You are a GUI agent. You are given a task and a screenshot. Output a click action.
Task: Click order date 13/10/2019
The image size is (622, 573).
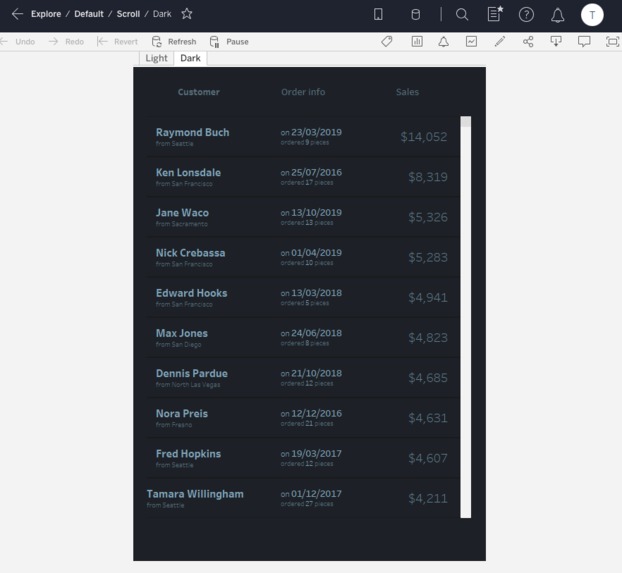[316, 212]
